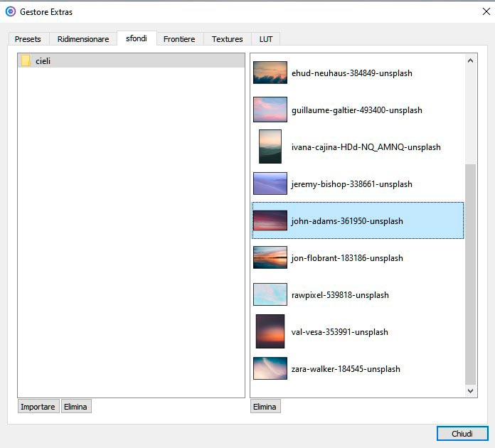Click the Gestore Extras app icon
The height and width of the screenshot is (448, 495).
coord(11,11)
